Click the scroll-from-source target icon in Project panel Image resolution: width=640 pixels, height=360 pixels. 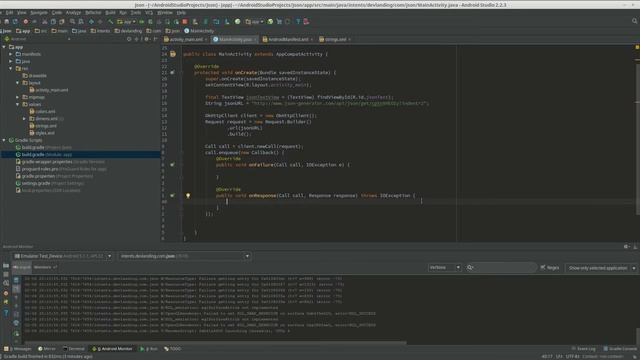point(129,39)
